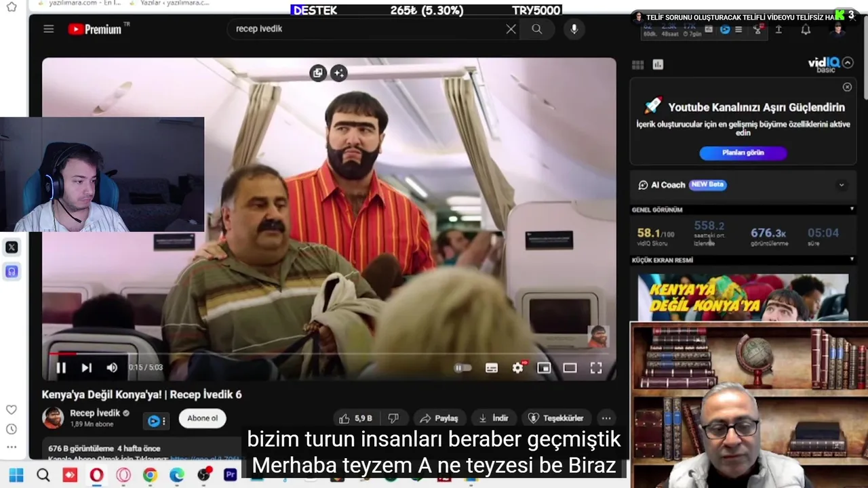Toggle the autoplay switch in the player
This screenshot has width=868, height=488.
(x=462, y=367)
